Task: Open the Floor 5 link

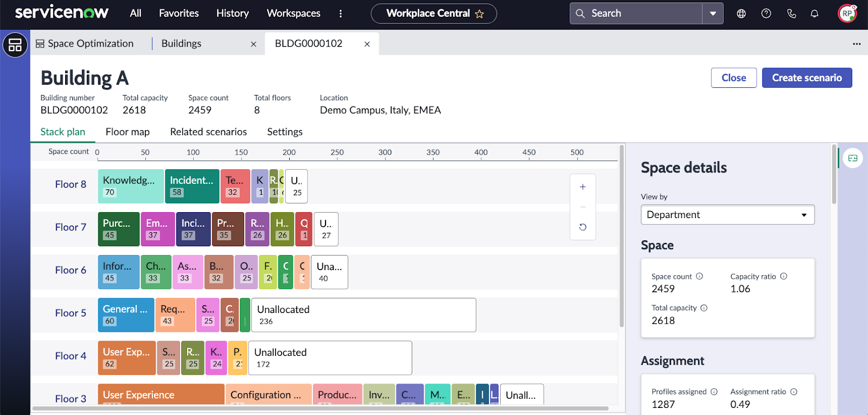Action: (x=71, y=313)
